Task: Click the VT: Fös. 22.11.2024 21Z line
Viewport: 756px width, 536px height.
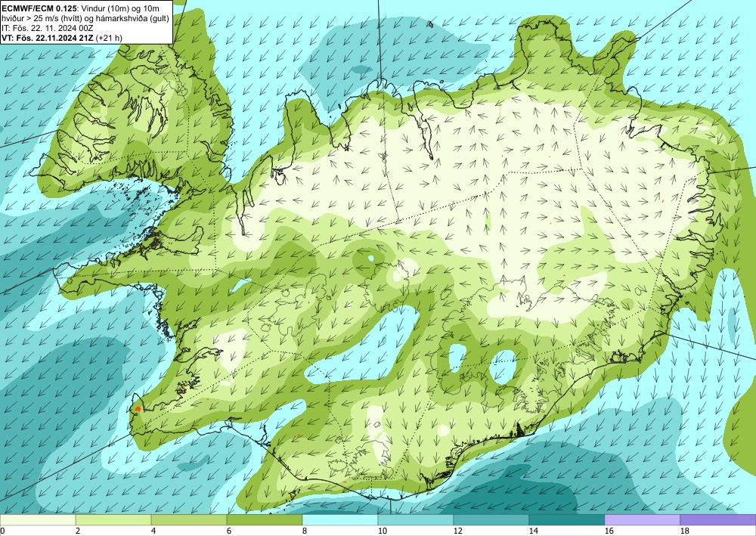Action: point(62,38)
